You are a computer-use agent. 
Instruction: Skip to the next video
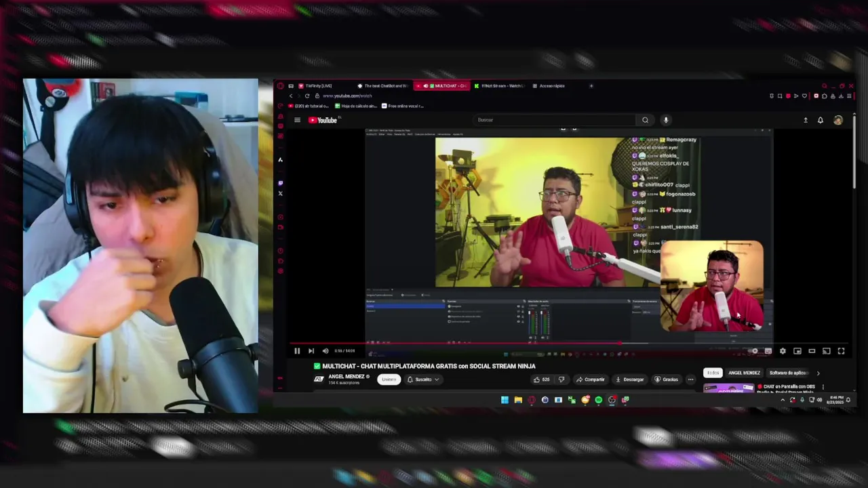311,351
